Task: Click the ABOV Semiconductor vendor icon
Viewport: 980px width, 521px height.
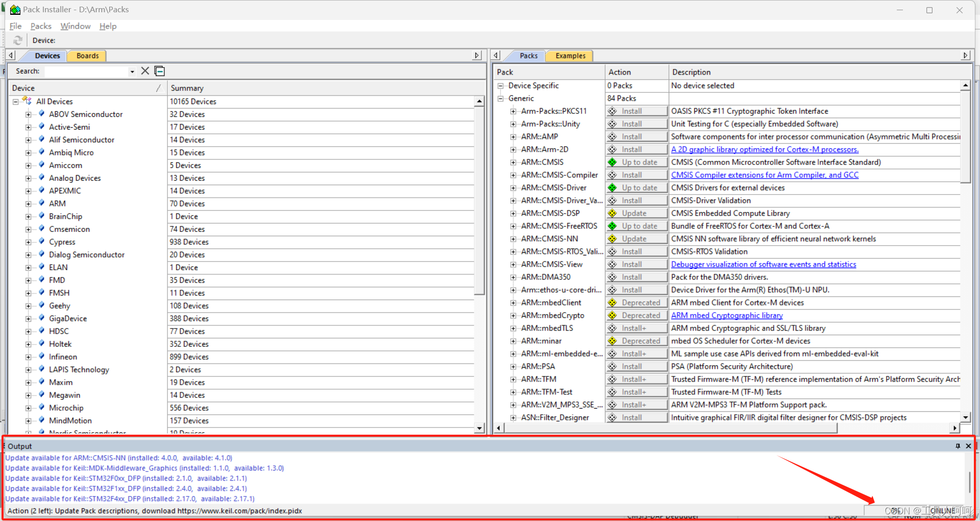Action: pyautogui.click(x=42, y=114)
